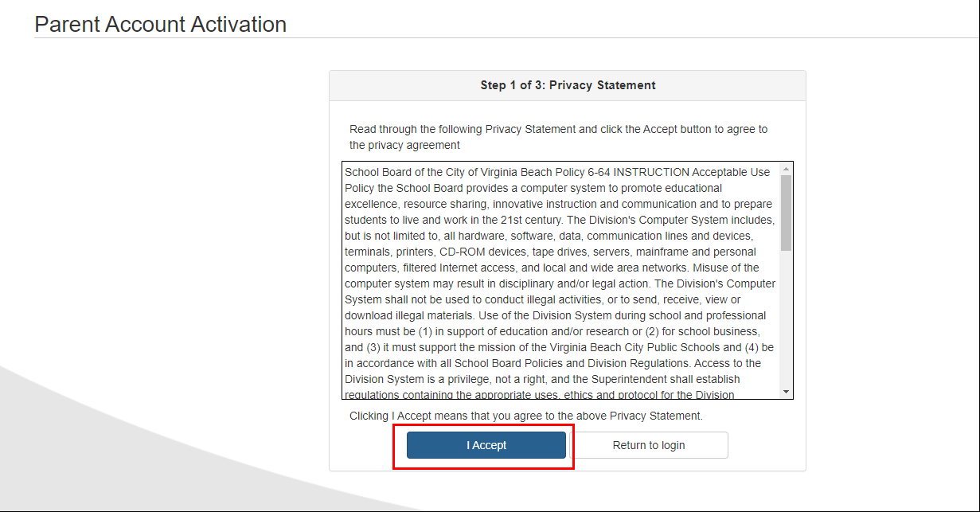Click the scrollbar down arrow
This screenshot has width=980, height=512.
pyautogui.click(x=787, y=391)
